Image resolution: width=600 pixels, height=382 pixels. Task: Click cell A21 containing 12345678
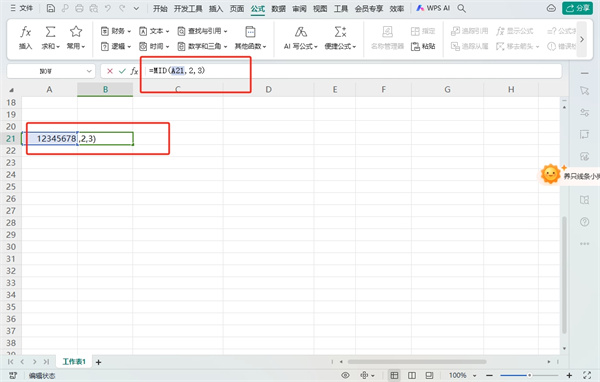click(50, 139)
